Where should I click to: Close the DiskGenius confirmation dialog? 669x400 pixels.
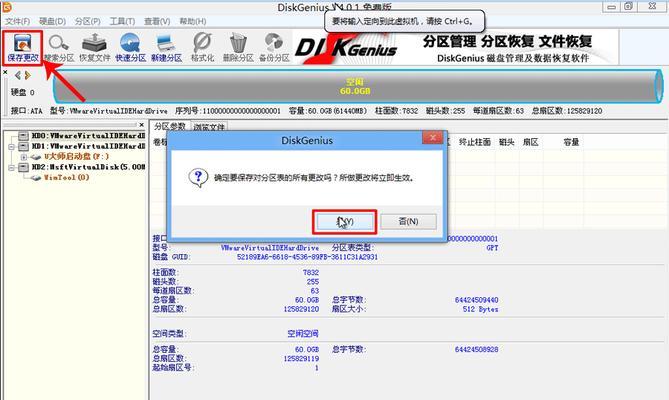click(432, 137)
